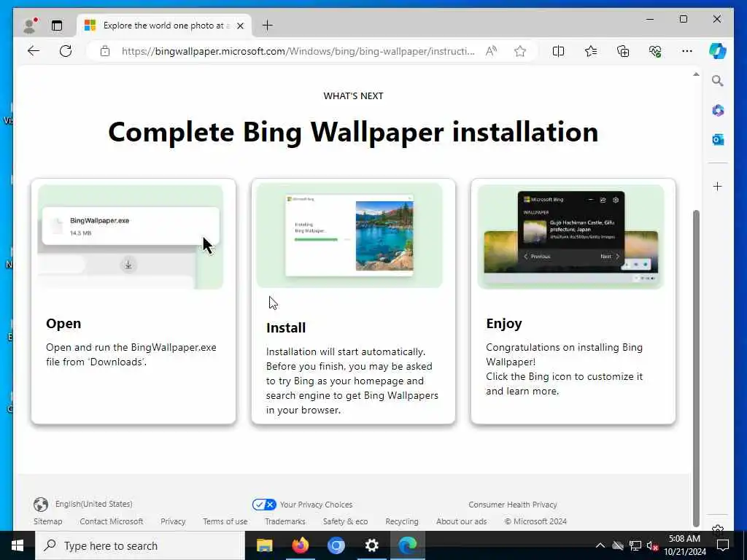Open Safety & eco link
747x560 pixels.
(x=345, y=521)
